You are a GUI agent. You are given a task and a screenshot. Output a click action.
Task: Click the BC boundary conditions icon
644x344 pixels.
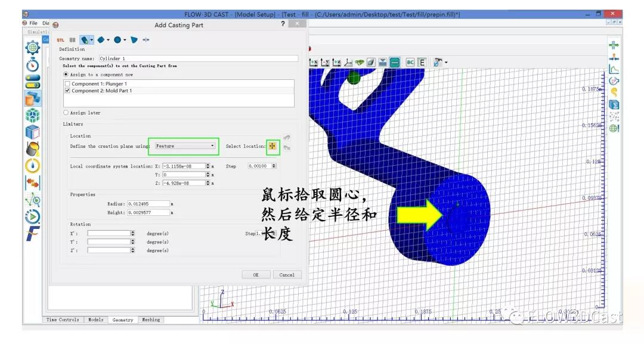tap(410, 62)
